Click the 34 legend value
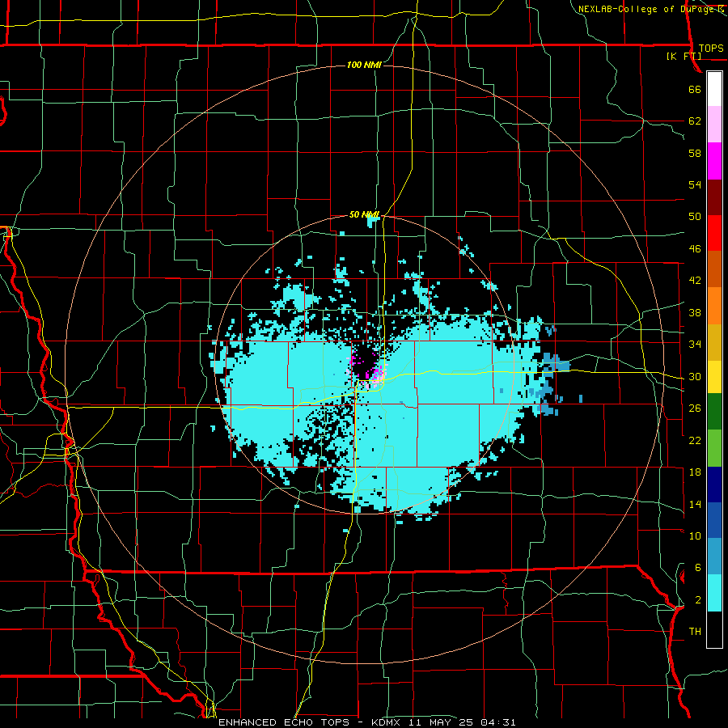Viewport: 728px width, 728px height. 695,345
